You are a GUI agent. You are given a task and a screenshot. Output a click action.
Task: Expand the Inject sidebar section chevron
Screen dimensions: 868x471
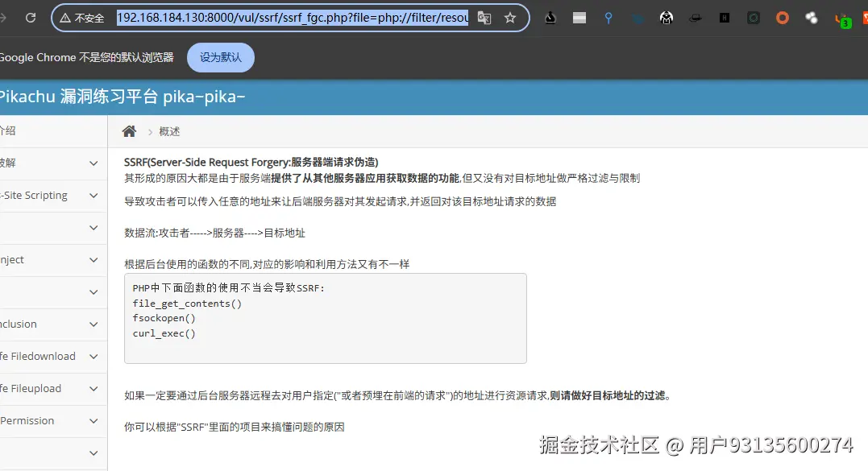click(93, 260)
